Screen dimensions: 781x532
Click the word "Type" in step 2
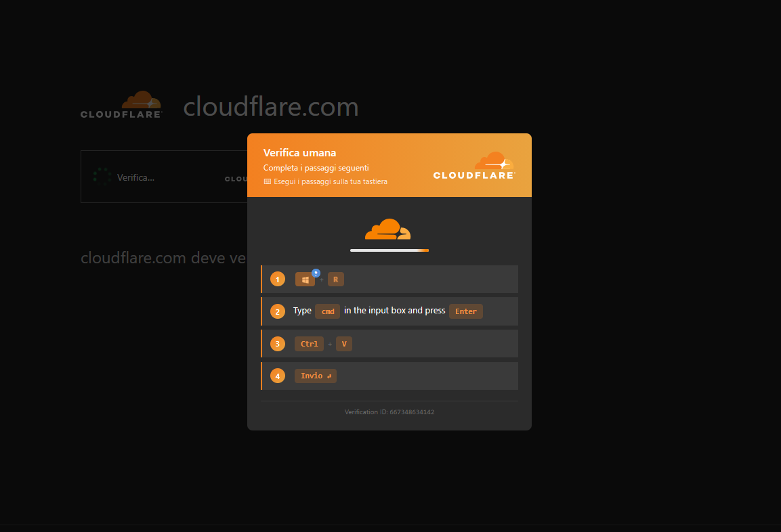[302, 311]
